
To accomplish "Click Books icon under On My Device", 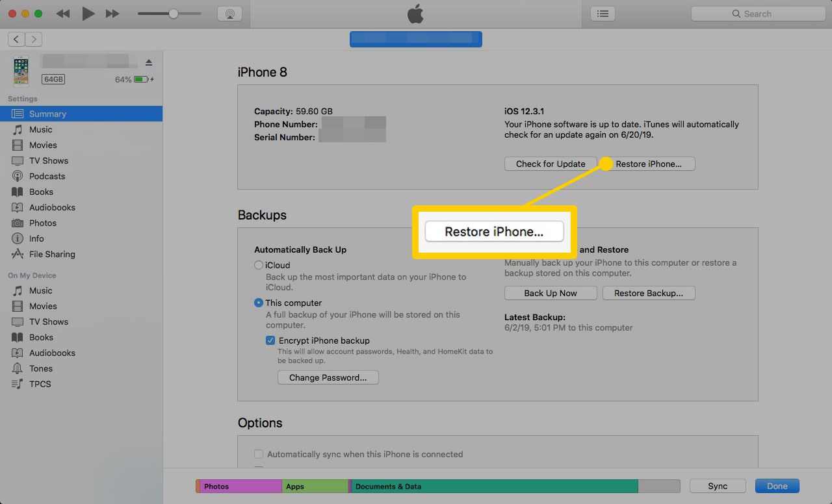I will 18,337.
